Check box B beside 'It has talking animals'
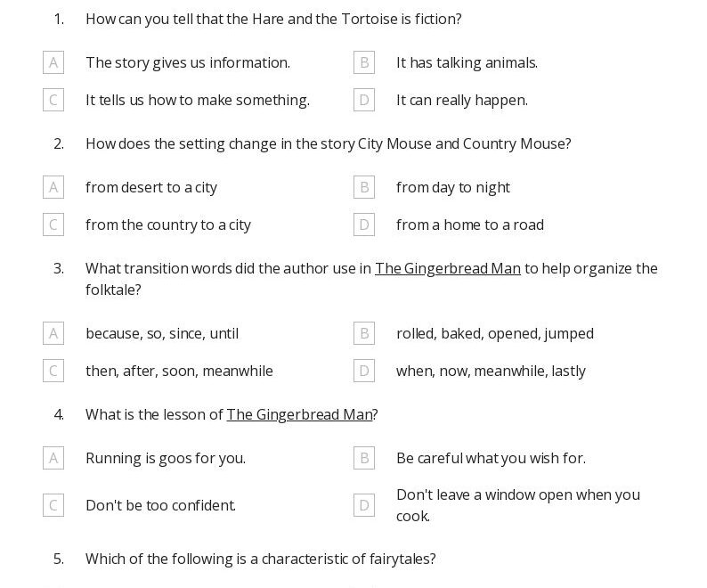The height and width of the screenshot is (588, 707). (x=363, y=62)
